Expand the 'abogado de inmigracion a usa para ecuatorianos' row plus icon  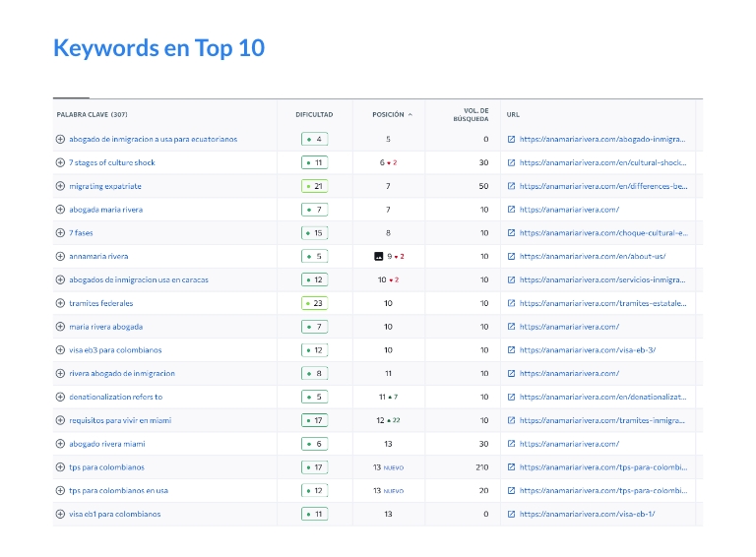[x=60, y=140]
